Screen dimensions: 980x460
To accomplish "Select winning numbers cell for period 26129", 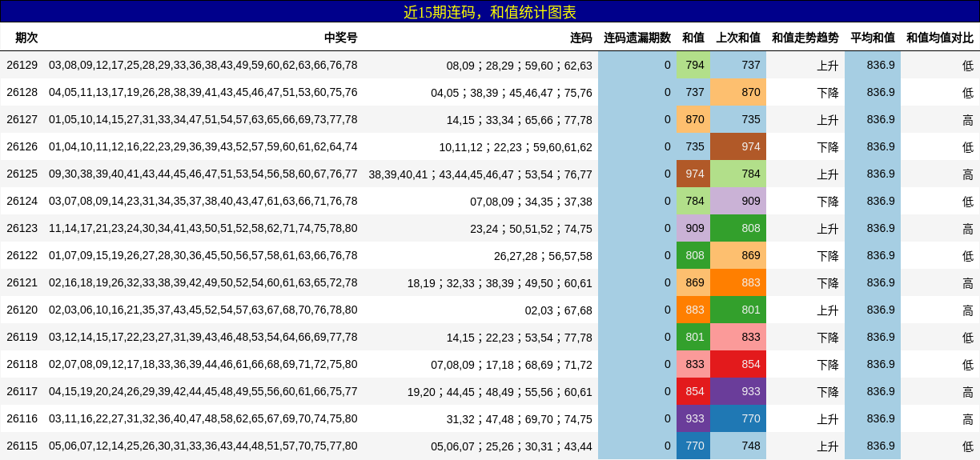I will (203, 65).
